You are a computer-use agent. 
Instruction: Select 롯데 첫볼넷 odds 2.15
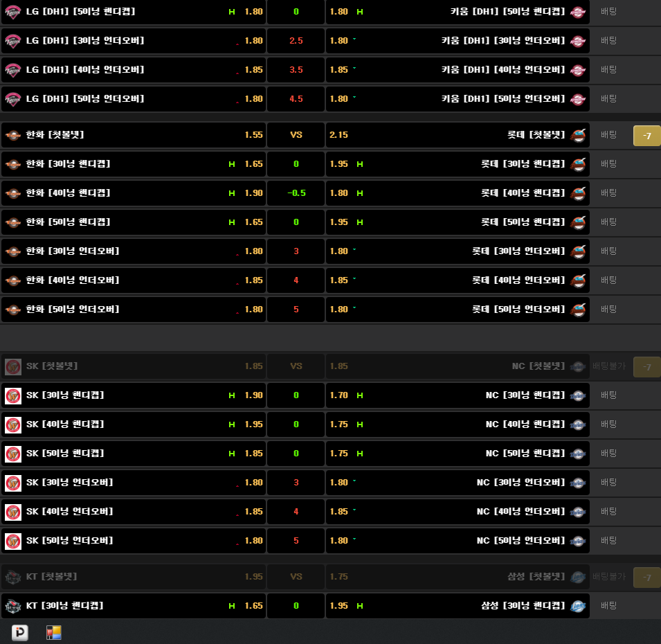pos(339,135)
